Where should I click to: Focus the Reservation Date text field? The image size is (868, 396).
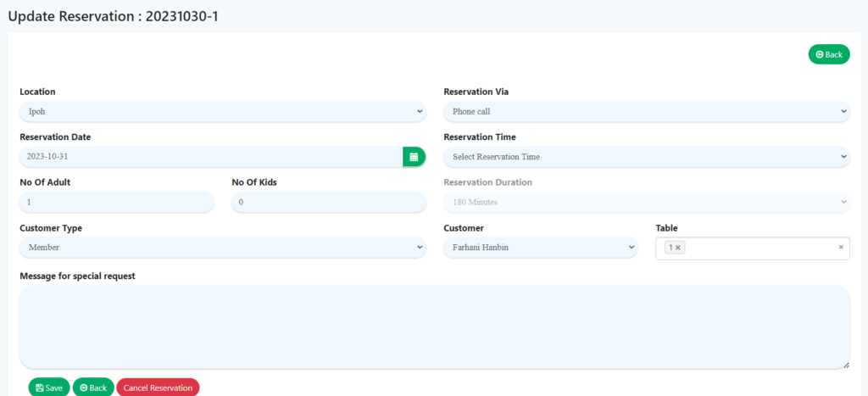(210, 157)
